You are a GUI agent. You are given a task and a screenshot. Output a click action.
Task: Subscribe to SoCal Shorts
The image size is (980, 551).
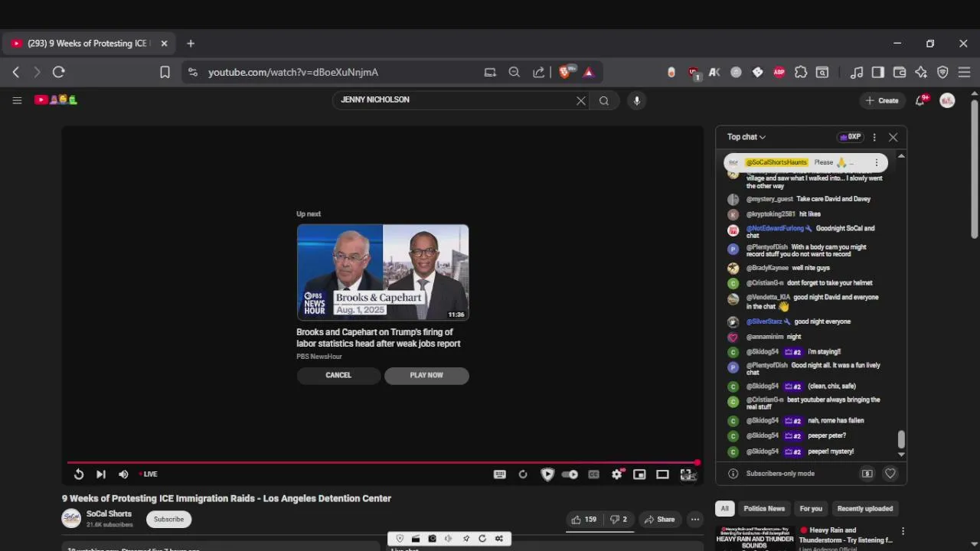pyautogui.click(x=168, y=519)
